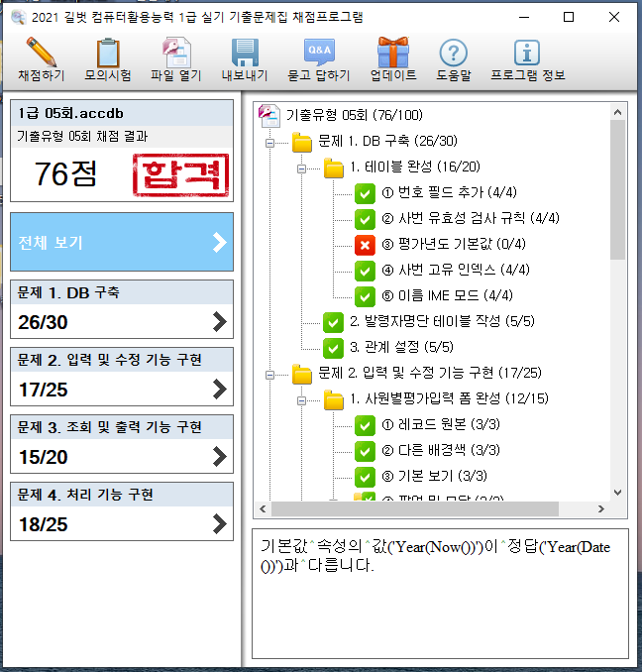
Task: Collapse 문제 2. 입력 및 수정 기능 구현 node
Action: coord(269,374)
